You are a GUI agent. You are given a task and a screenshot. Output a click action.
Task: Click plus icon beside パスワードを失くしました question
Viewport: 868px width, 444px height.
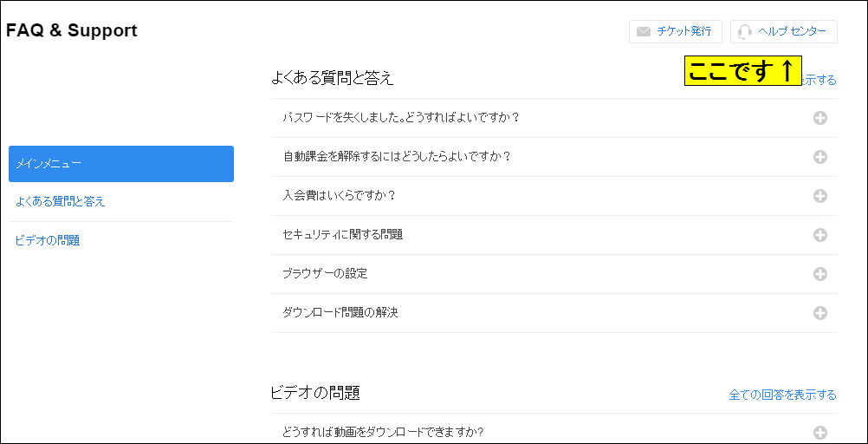point(819,118)
